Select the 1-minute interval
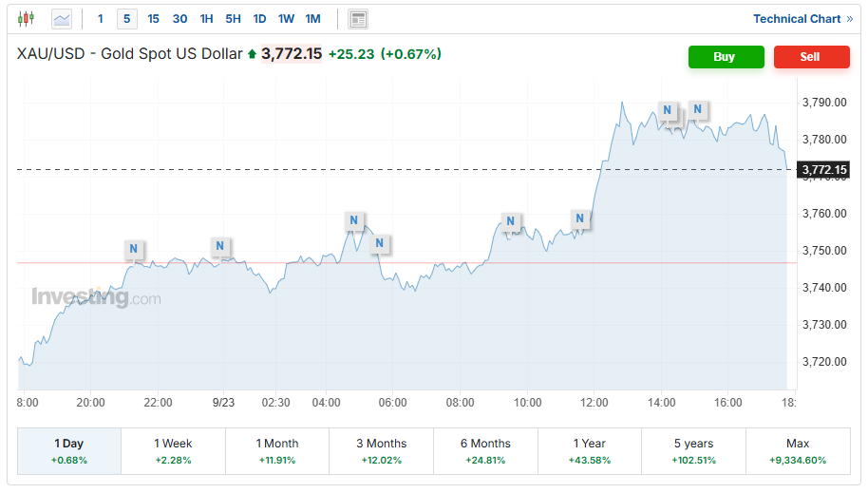 point(101,19)
